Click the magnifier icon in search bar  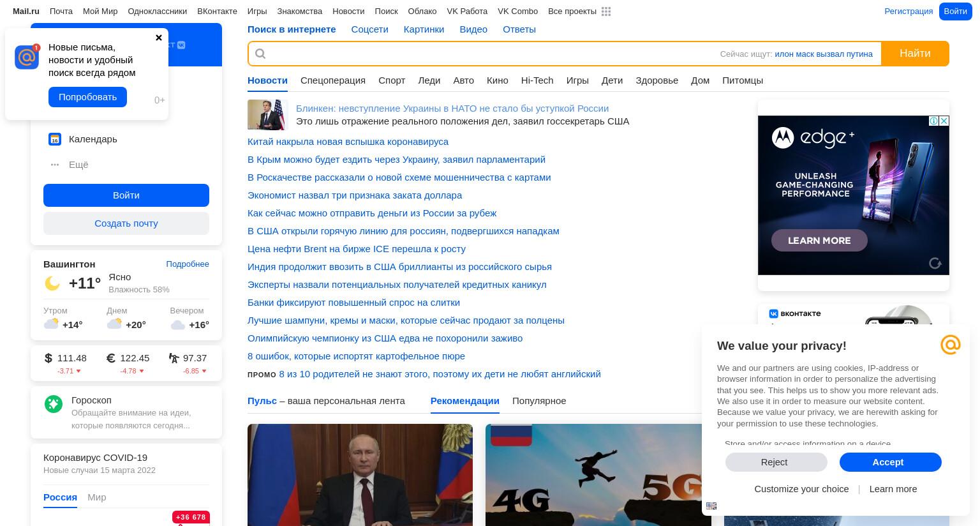coord(260,54)
